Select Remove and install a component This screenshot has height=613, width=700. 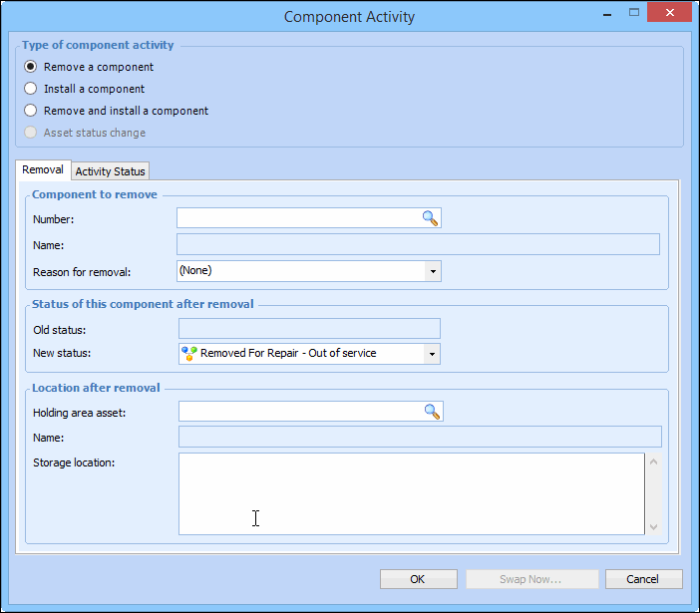[x=31, y=111]
